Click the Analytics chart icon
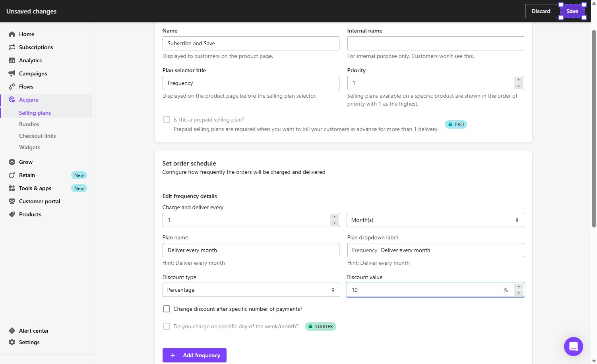This screenshot has width=597, height=364. click(12, 60)
